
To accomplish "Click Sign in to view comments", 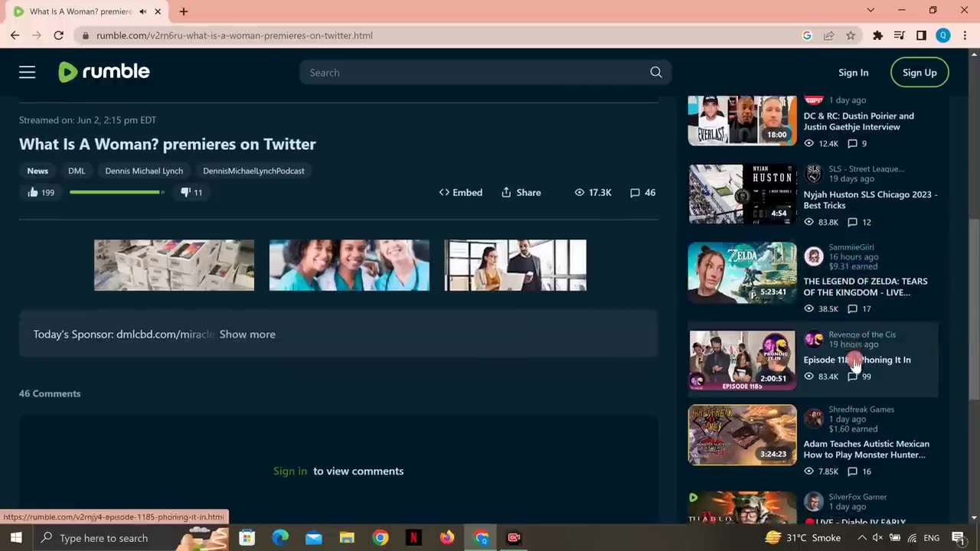I will pyautogui.click(x=290, y=471).
